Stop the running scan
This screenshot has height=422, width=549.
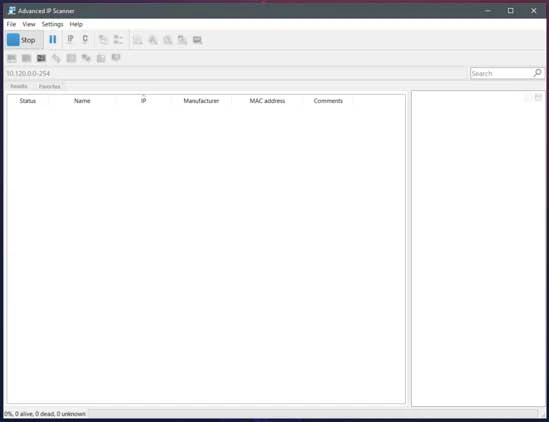tap(24, 40)
